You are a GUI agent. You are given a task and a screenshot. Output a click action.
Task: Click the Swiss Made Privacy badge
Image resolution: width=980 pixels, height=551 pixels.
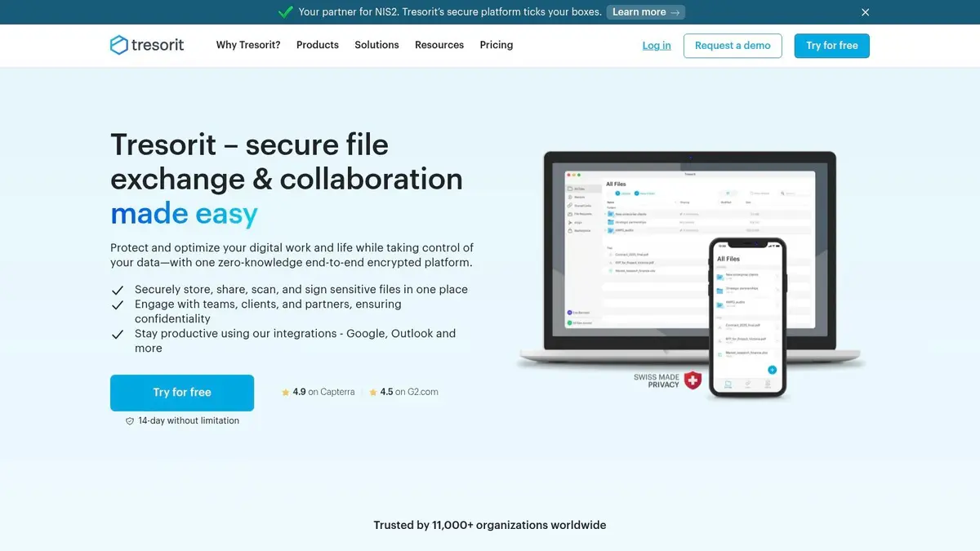pos(668,380)
